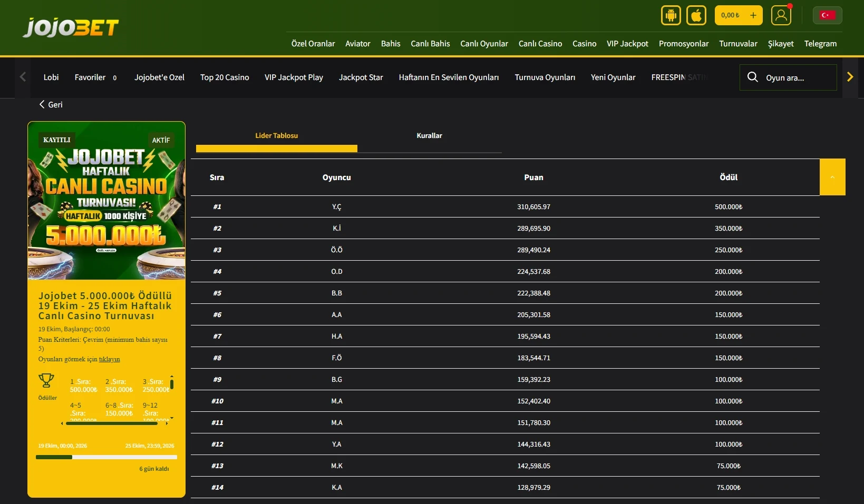
Task: Click player K.İ in row #2
Action: pyautogui.click(x=337, y=228)
